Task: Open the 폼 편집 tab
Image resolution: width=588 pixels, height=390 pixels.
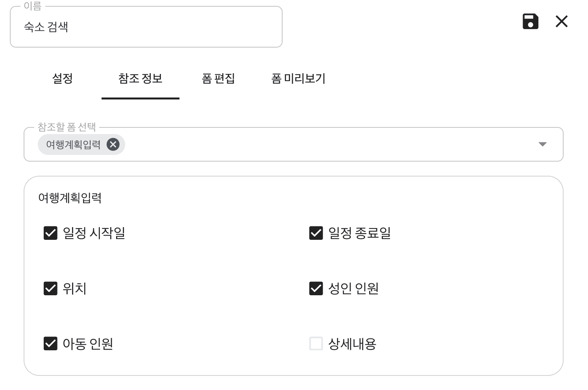Action: [x=218, y=79]
